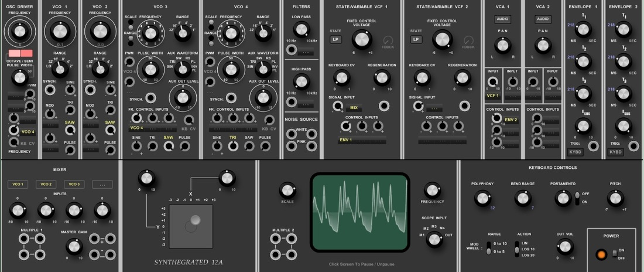Image resolution: width=644 pixels, height=272 pixels.
Task: Open the Mixer VCO 2 input selector
Action: click(x=46, y=184)
